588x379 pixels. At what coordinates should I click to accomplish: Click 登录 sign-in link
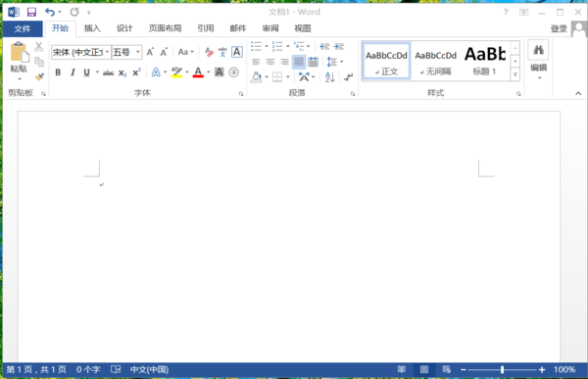click(559, 28)
